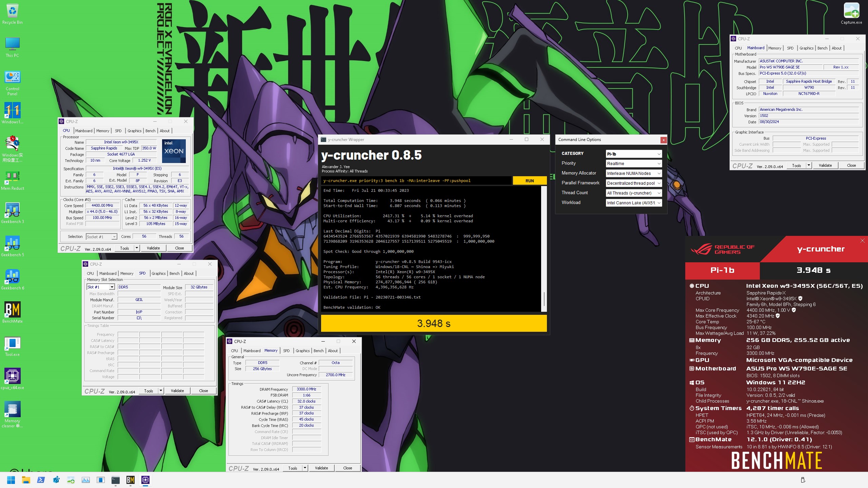Open the CATEGORY dropdown showing Pi-1b

tap(634, 154)
